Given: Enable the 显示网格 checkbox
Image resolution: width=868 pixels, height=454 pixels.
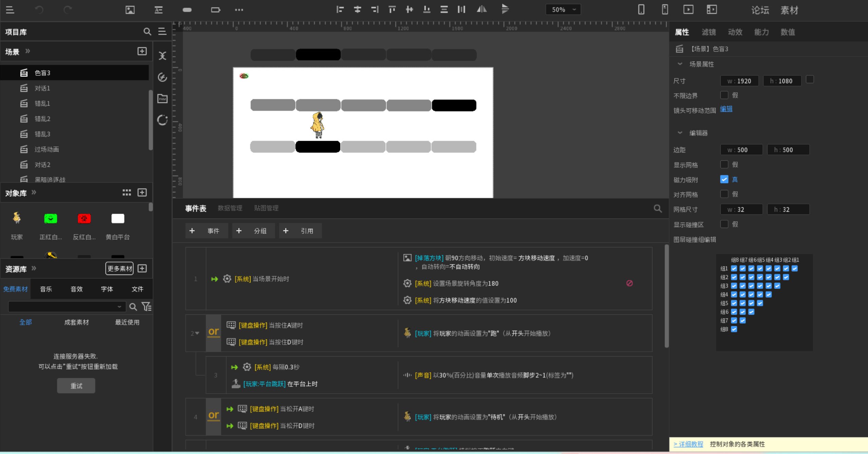Looking at the screenshot, I should pyautogui.click(x=724, y=165).
